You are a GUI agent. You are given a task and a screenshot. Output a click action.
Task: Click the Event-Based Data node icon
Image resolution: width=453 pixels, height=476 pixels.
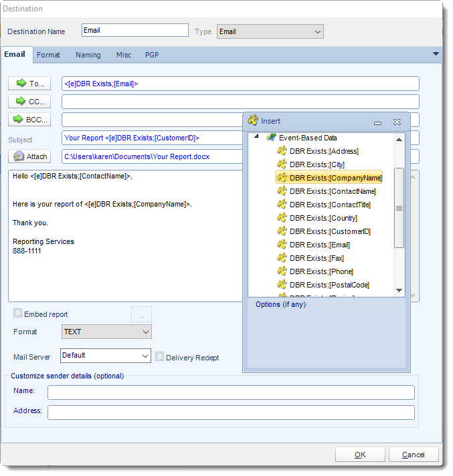click(271, 137)
